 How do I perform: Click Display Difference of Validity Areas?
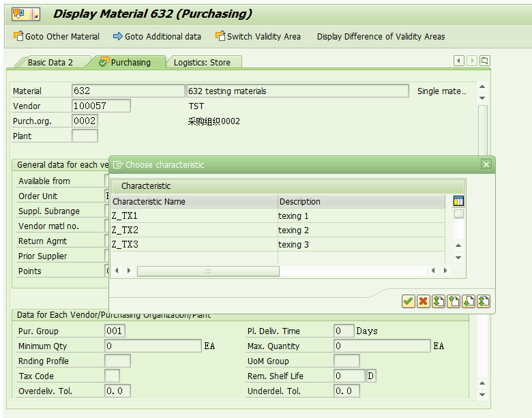pyautogui.click(x=381, y=36)
